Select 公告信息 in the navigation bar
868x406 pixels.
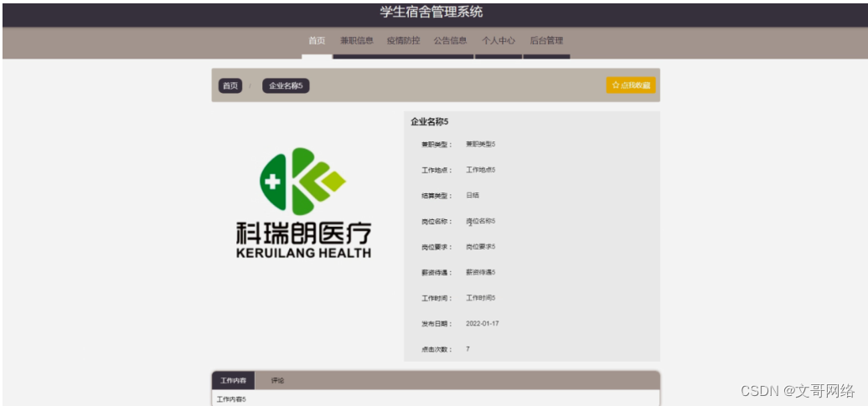[450, 41]
